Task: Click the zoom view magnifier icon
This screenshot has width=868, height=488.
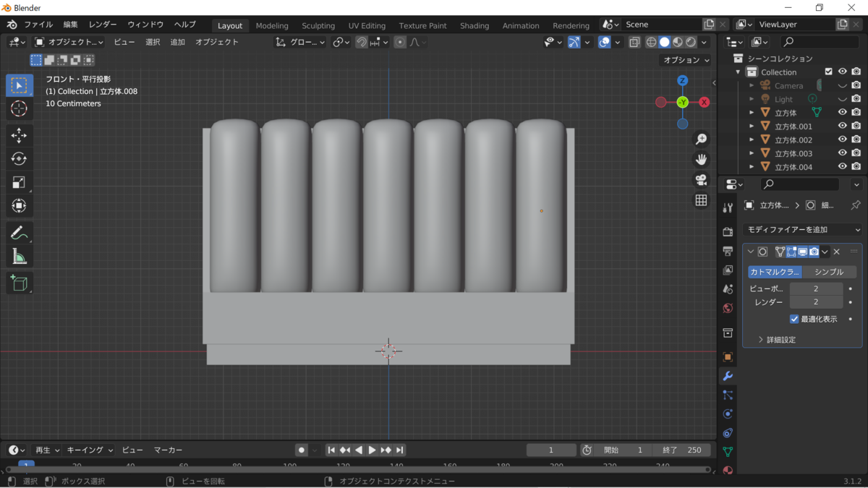Action: click(701, 139)
